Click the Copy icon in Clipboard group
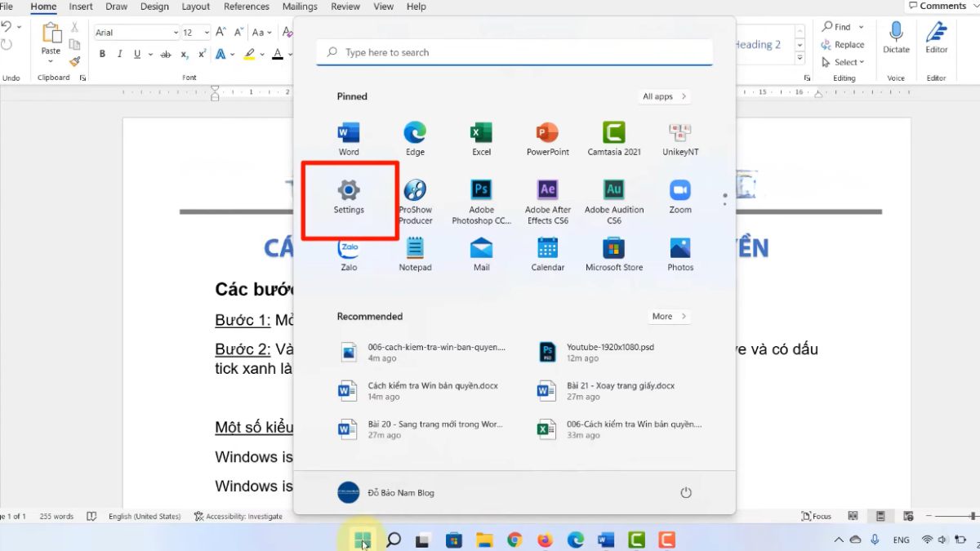980x551 pixels. point(75,44)
